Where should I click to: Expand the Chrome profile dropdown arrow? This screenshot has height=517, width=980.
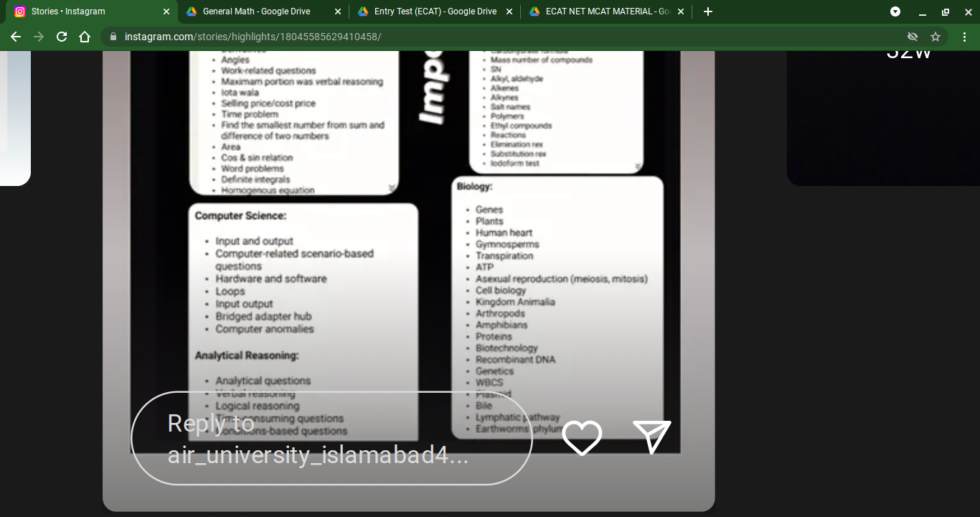895,11
